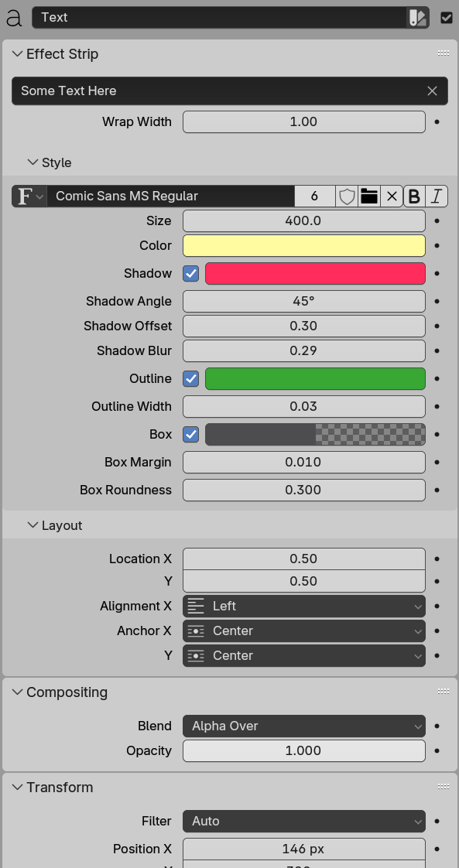459x868 pixels.
Task: Collapse the Transform panel
Action: [18, 788]
